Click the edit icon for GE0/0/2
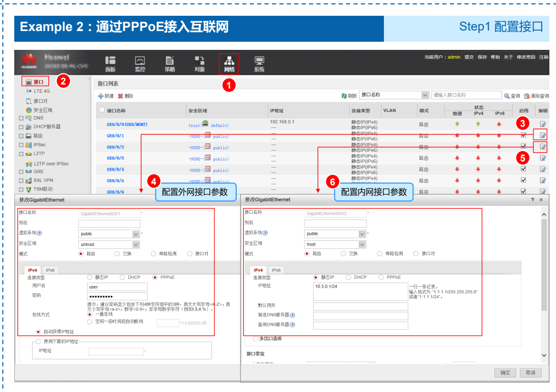The image size is (556, 392). tap(543, 147)
